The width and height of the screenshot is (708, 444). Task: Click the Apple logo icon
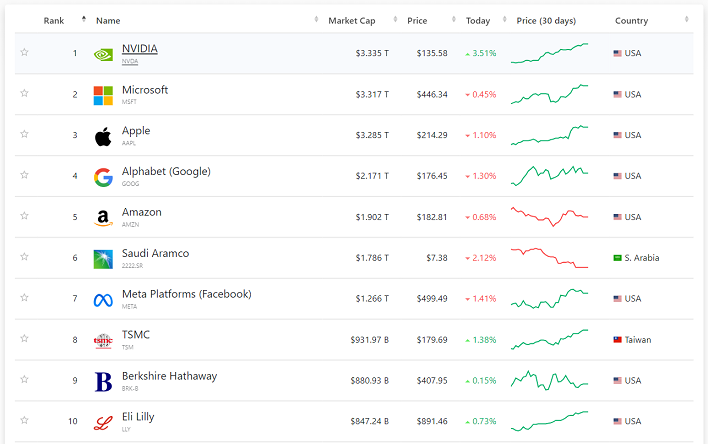click(103, 136)
